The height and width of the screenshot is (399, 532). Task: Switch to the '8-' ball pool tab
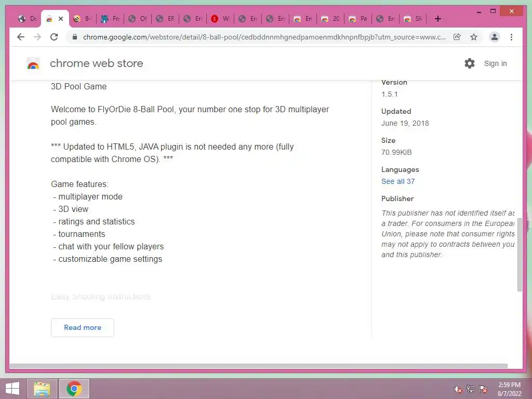(83, 19)
